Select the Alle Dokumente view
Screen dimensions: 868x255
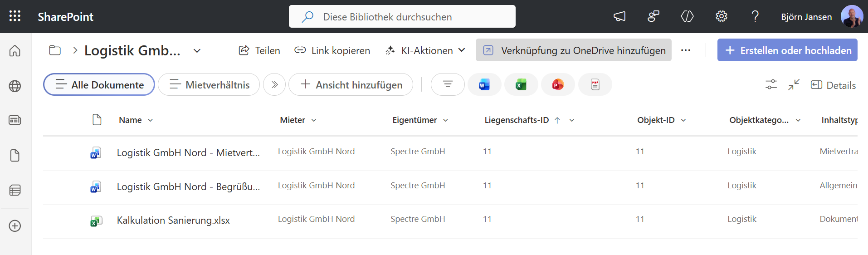[99, 84]
